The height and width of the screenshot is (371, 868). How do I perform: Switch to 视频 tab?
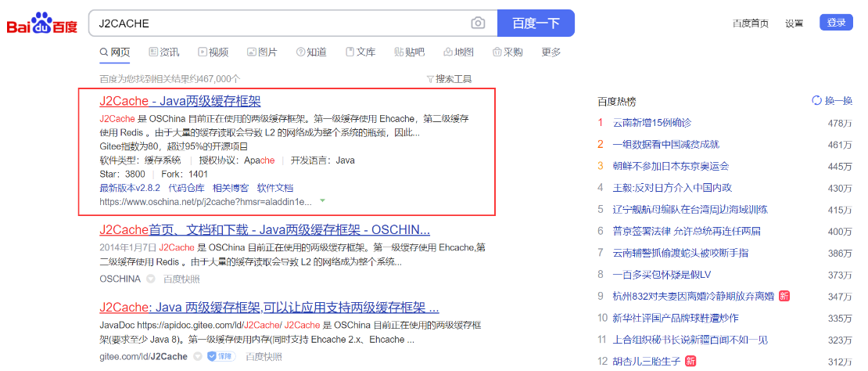click(x=213, y=52)
